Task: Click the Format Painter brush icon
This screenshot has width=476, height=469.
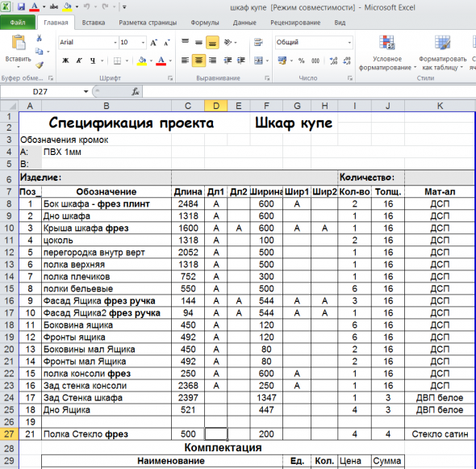Action: 40,65
